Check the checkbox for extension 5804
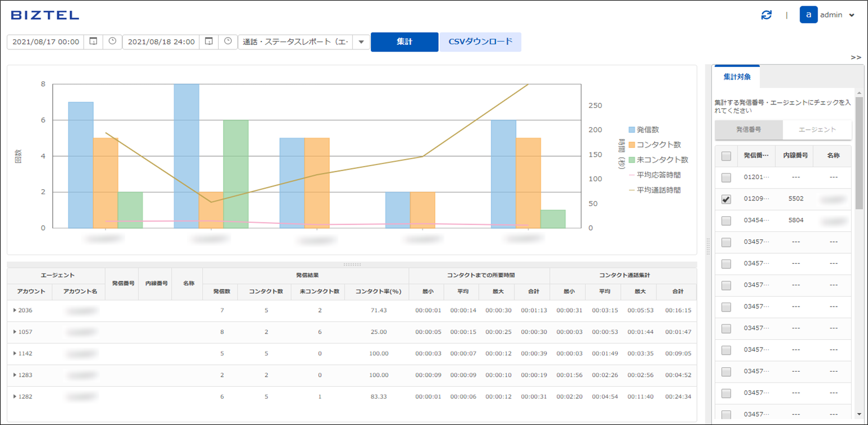The image size is (868, 425). coord(726,221)
